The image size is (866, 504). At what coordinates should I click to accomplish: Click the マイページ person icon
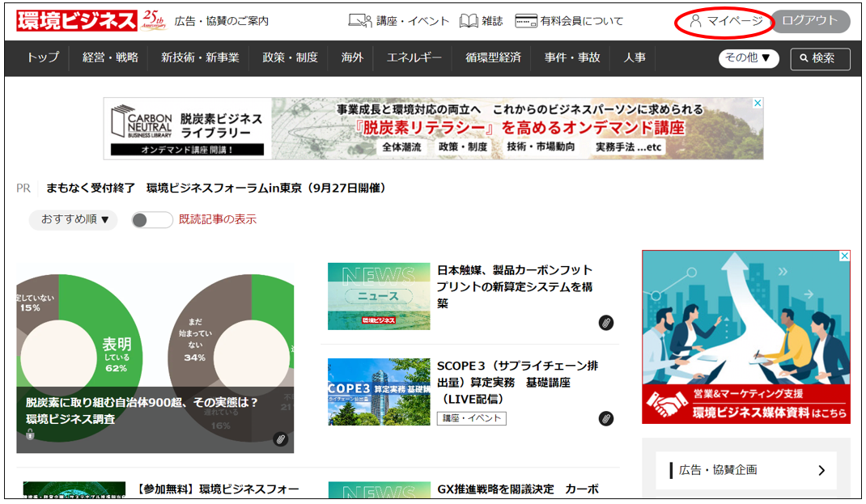(695, 21)
